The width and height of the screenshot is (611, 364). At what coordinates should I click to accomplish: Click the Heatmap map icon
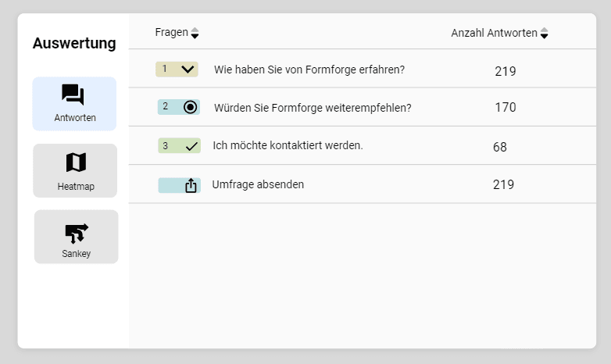[x=76, y=162]
